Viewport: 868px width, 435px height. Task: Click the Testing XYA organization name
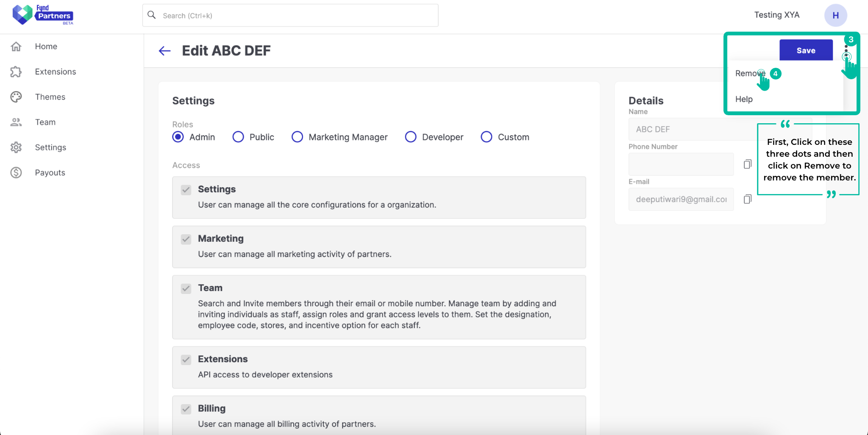tap(776, 15)
